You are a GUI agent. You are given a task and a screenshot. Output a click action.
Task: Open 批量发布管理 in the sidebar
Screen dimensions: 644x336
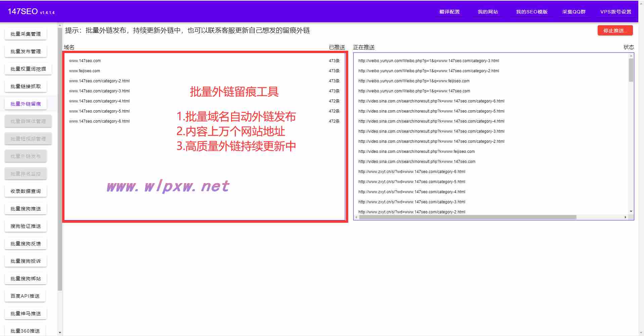pyautogui.click(x=26, y=51)
